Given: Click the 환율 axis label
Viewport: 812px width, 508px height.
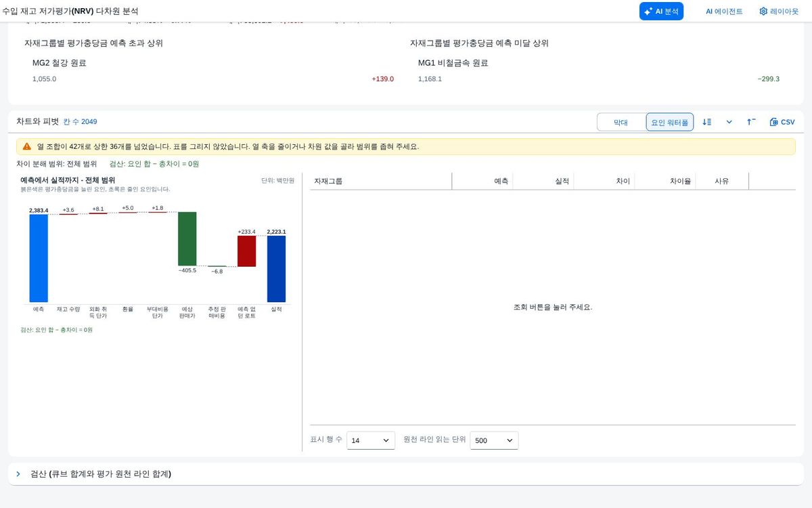Looking at the screenshot, I should point(128,309).
